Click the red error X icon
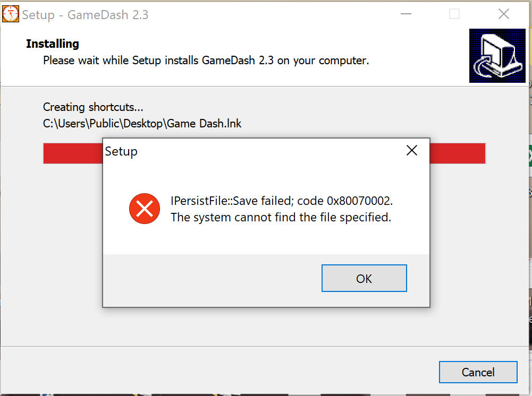The width and height of the screenshot is (532, 396). [x=144, y=209]
